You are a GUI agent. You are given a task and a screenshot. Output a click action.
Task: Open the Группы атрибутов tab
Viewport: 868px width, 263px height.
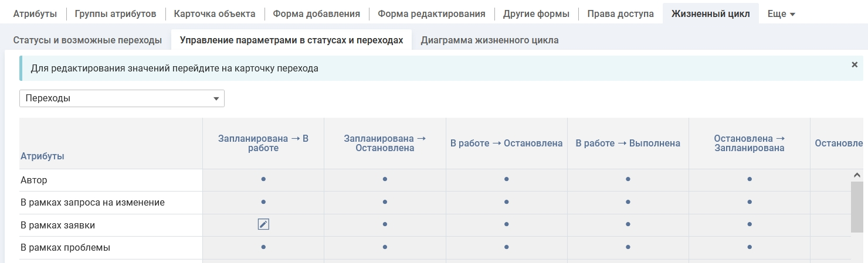click(x=116, y=14)
